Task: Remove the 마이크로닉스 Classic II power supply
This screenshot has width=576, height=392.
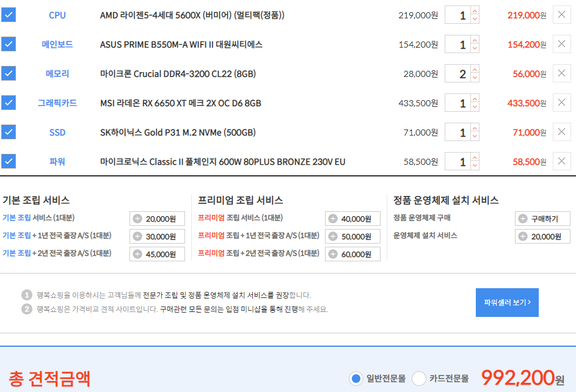Action: click(562, 161)
